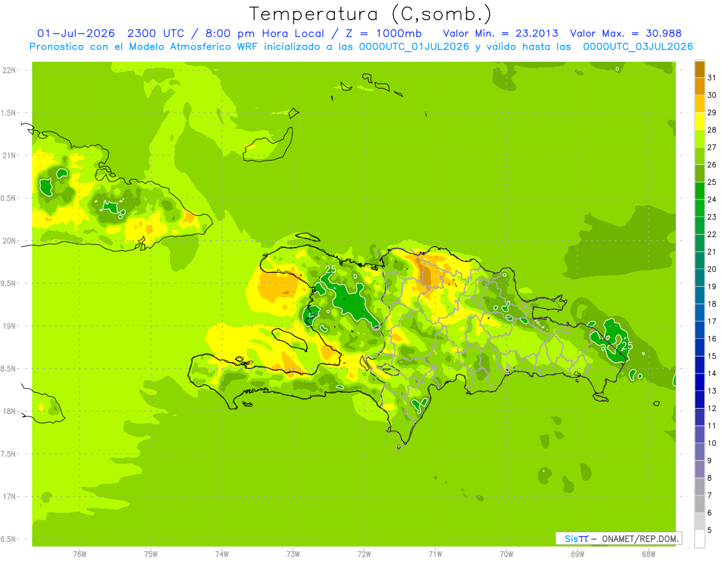Pick the lime swatch between 26 and 27
This screenshot has width=728, height=562.
(699, 156)
